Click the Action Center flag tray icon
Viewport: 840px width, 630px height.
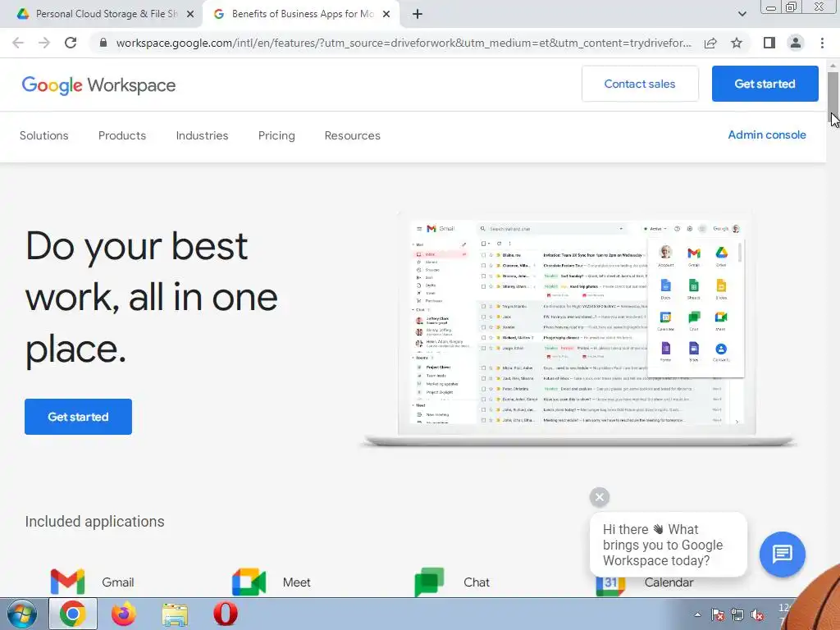(718, 614)
